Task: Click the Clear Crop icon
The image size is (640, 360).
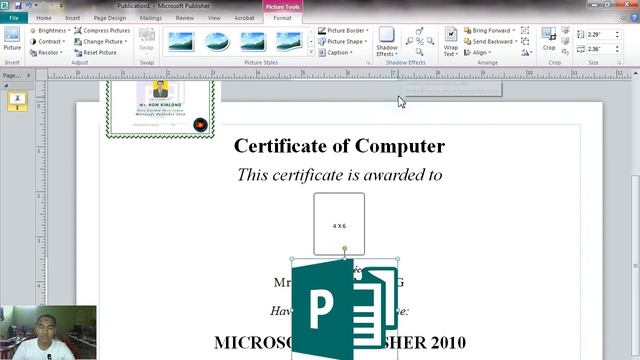Action: [565, 52]
